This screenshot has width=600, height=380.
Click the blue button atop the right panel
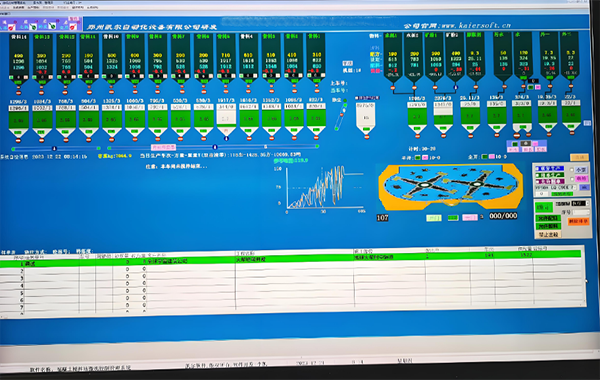(549, 168)
